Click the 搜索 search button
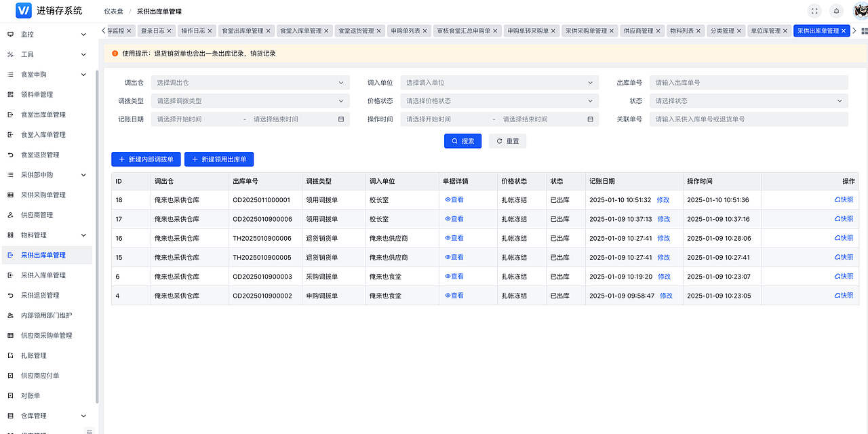 tap(462, 140)
